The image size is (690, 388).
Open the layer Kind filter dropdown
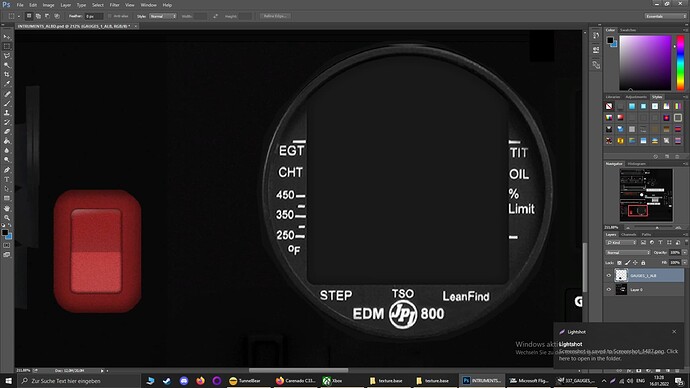pyautogui.click(x=622, y=242)
